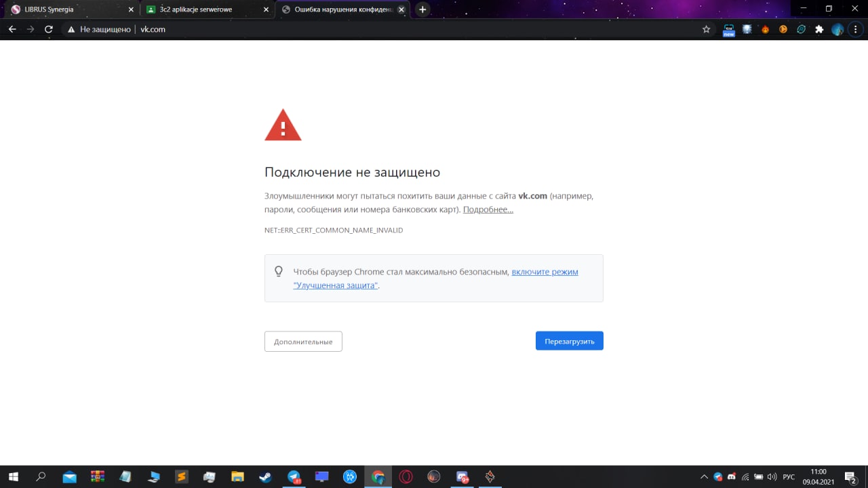Open WinRAR from the taskbar

point(98,476)
